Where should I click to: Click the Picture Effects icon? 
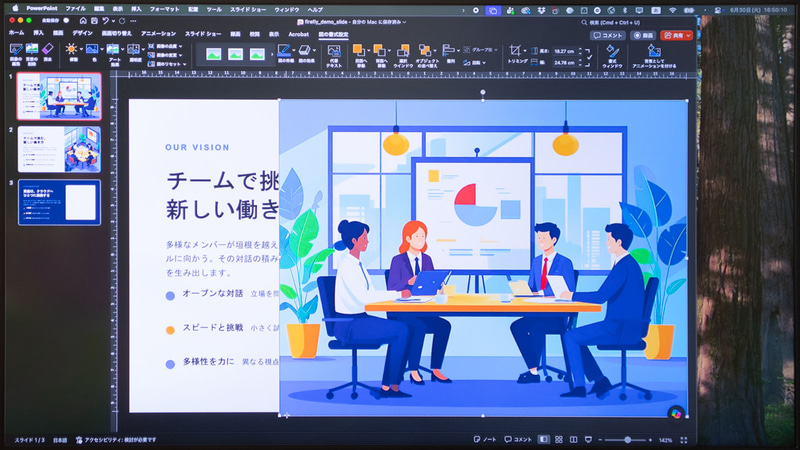[x=305, y=50]
